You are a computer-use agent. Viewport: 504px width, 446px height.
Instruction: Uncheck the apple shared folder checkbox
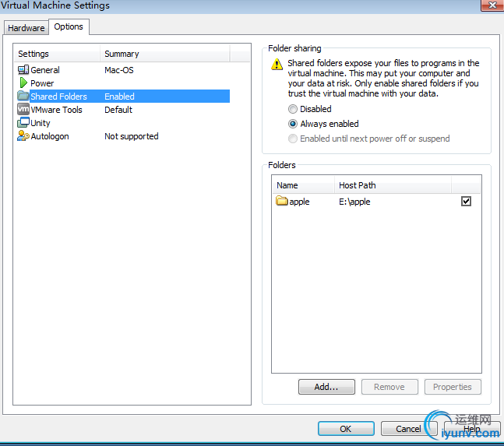click(x=466, y=202)
